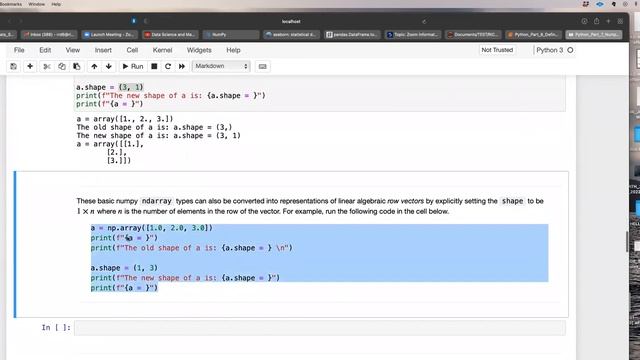This screenshot has width=640, height=360.
Task: Open the command palette keyboard icon
Action: point(262,66)
